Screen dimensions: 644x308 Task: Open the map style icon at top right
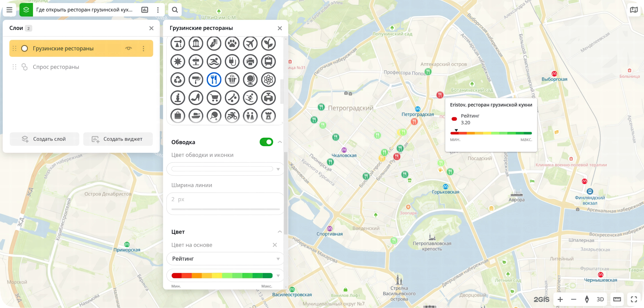click(x=634, y=10)
